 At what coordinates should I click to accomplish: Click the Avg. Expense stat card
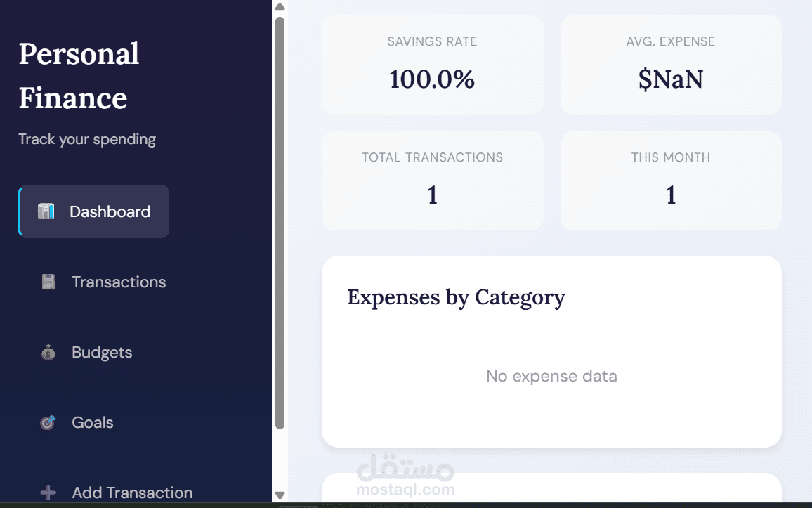670,65
